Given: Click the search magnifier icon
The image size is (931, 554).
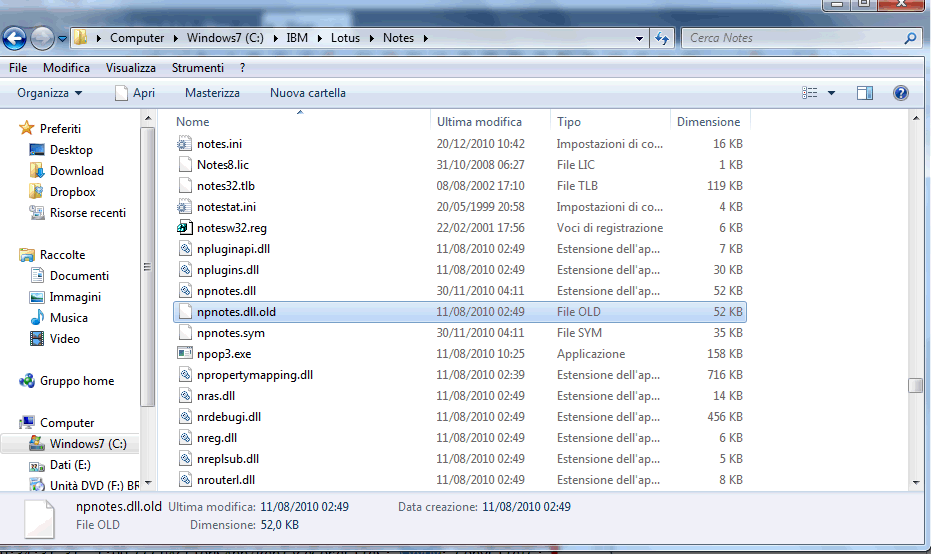Looking at the screenshot, I should tap(910, 39).
